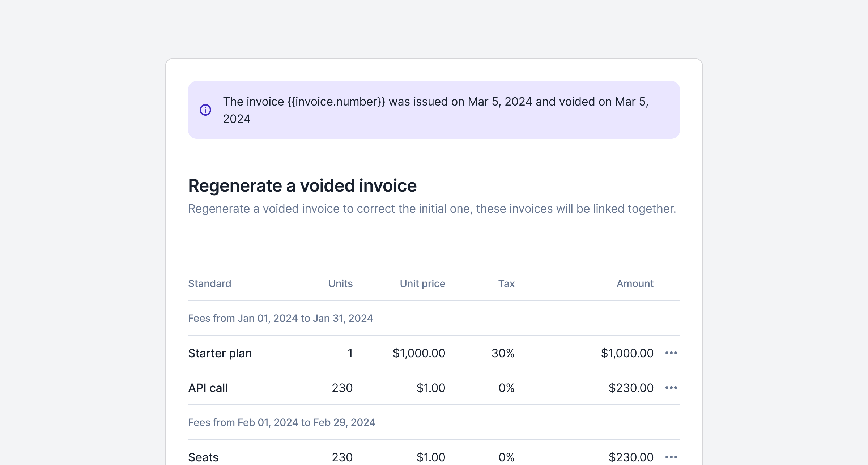Click the Tax column header
Viewport: 868px width, 465px height.
tap(506, 283)
